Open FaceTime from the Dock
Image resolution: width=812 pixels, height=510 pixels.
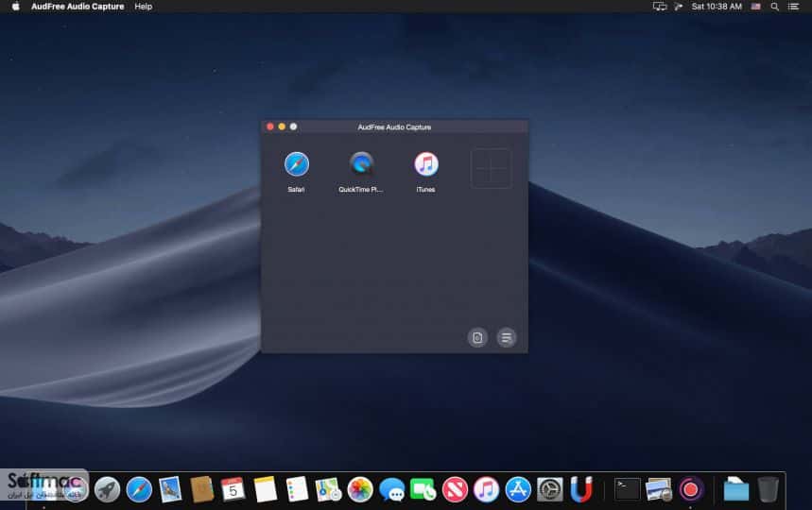pos(423,489)
